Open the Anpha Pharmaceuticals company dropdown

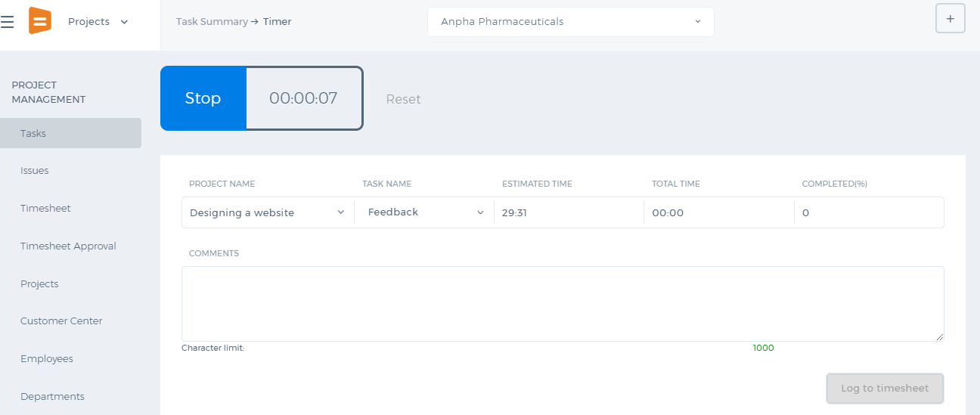click(571, 22)
